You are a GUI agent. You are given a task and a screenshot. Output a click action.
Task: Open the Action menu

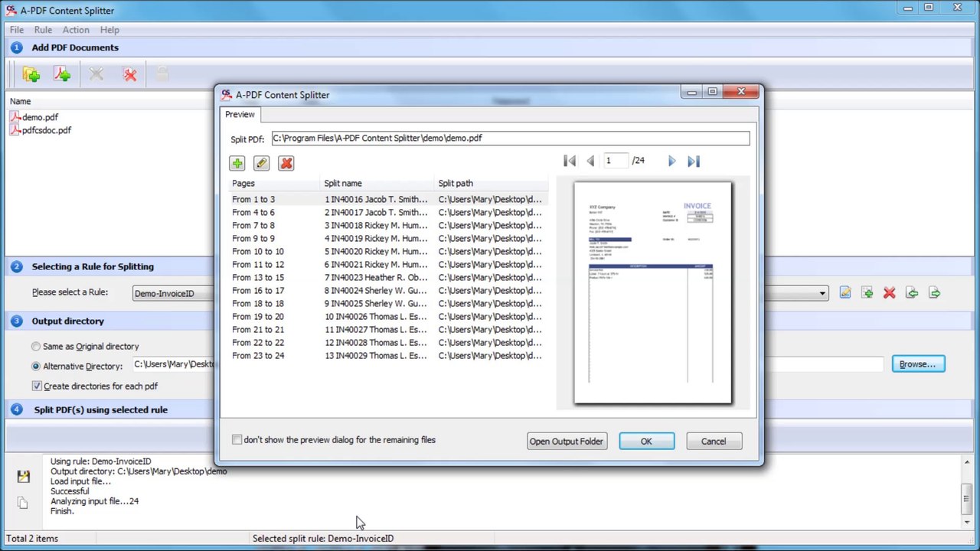76,30
